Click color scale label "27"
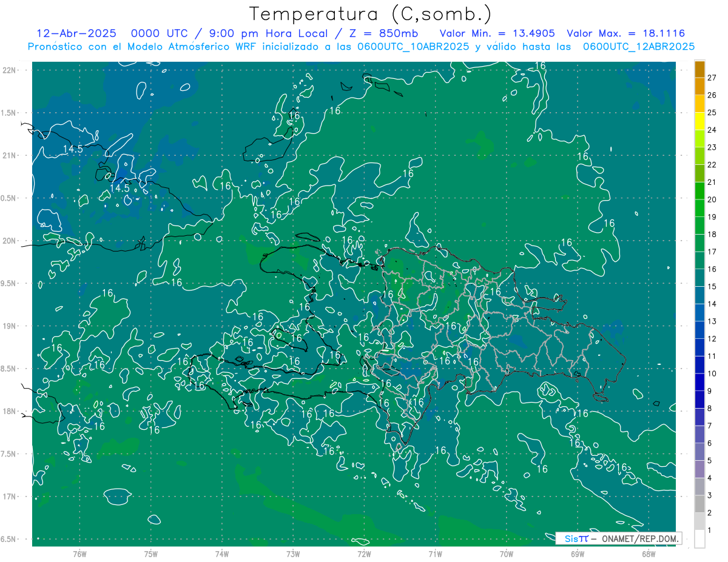 click(x=712, y=77)
